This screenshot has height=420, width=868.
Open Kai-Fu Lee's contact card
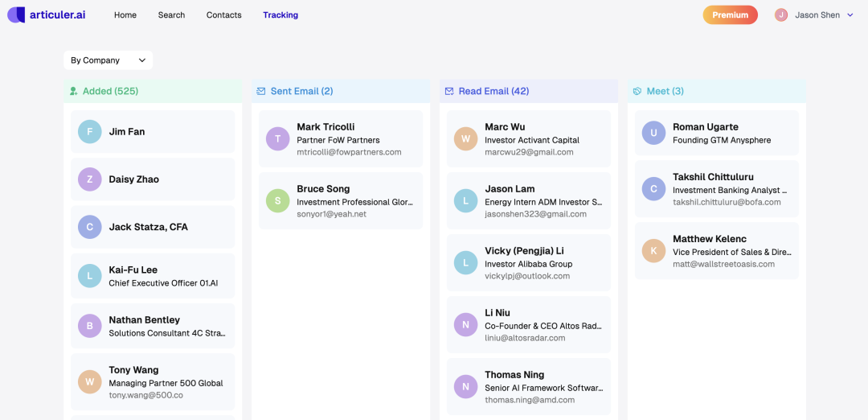[153, 276]
